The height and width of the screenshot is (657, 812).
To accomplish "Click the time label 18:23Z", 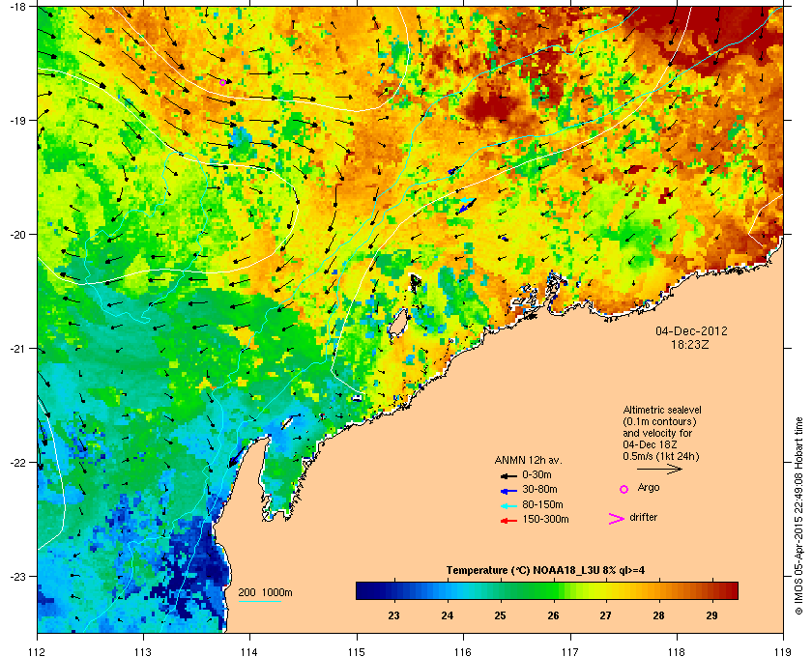I will pos(690,344).
